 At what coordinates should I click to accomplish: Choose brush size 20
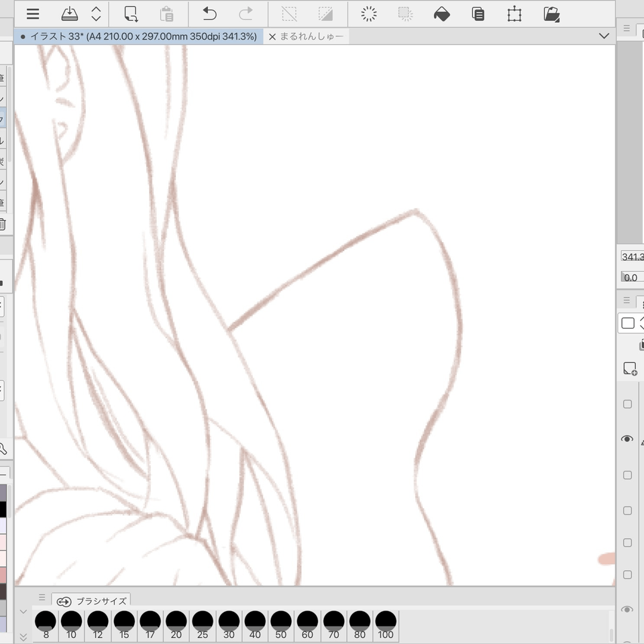[176, 625]
